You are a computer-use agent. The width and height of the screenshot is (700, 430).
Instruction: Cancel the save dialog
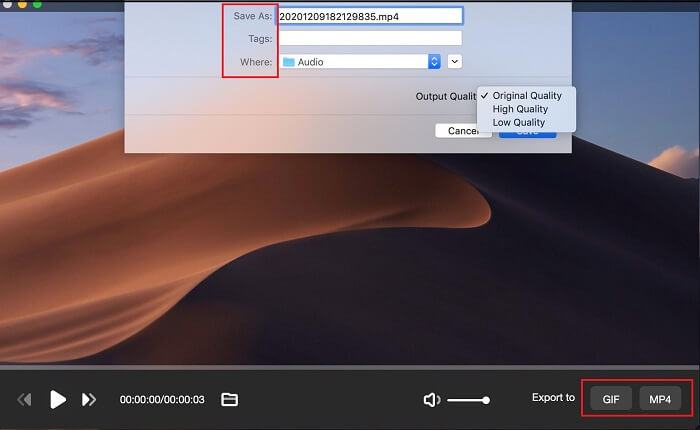click(462, 130)
